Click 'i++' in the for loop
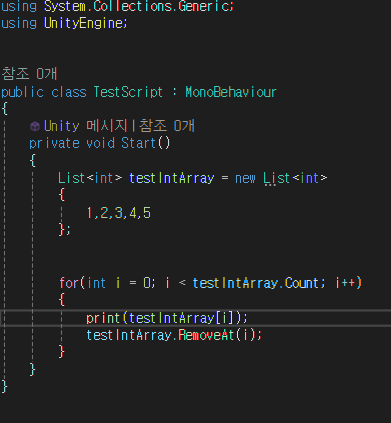Image resolution: width=391 pixels, height=423 pixels. pos(345,283)
